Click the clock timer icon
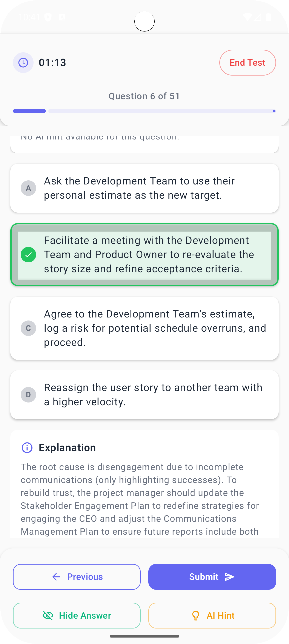The height and width of the screenshot is (644, 289). click(23, 63)
